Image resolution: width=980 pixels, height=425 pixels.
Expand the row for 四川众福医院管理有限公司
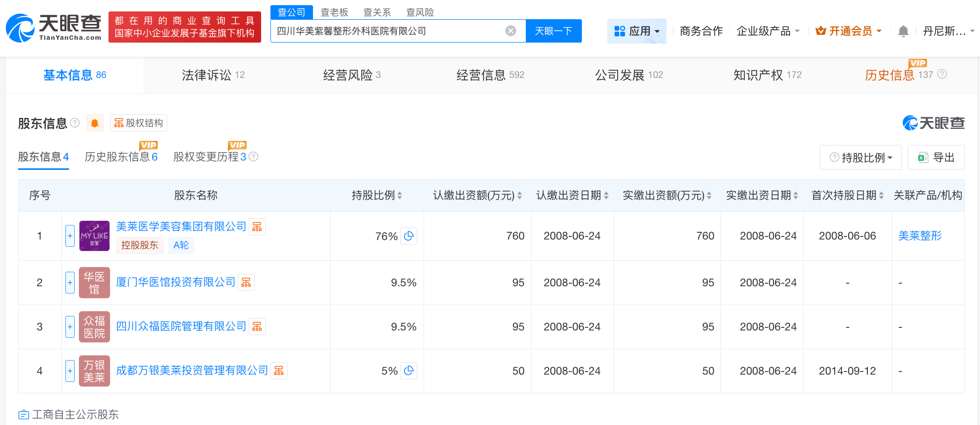(70, 327)
